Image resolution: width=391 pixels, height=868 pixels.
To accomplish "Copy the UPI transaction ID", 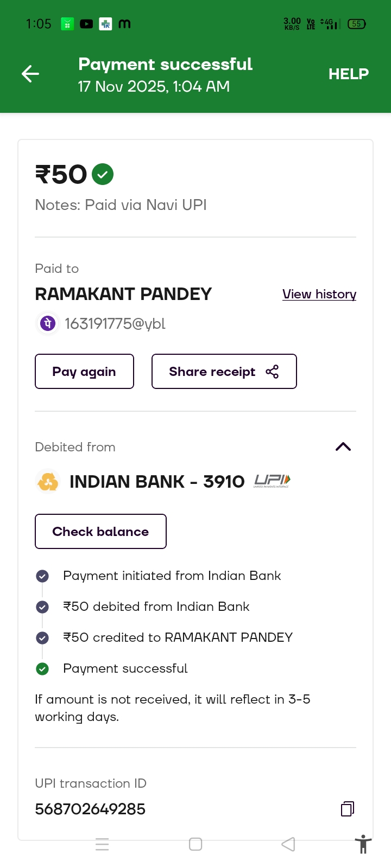I will click(348, 809).
